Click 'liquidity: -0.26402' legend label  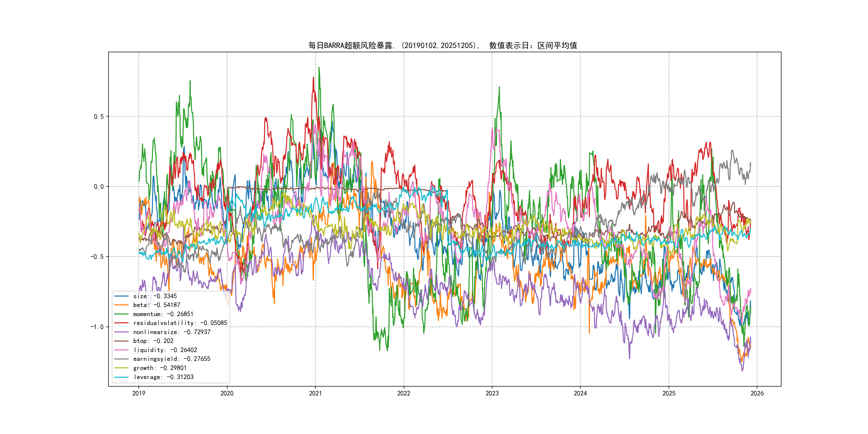tap(165, 350)
